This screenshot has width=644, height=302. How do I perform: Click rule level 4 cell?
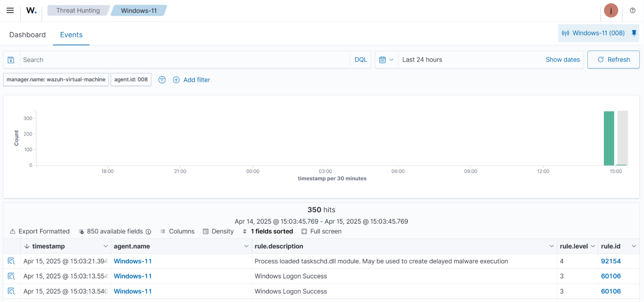pyautogui.click(x=577, y=261)
